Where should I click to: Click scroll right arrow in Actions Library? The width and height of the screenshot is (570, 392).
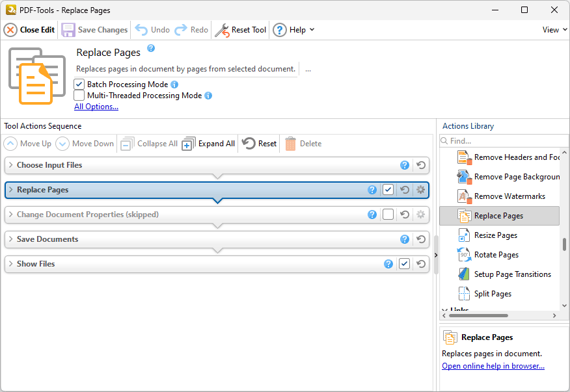(x=554, y=316)
